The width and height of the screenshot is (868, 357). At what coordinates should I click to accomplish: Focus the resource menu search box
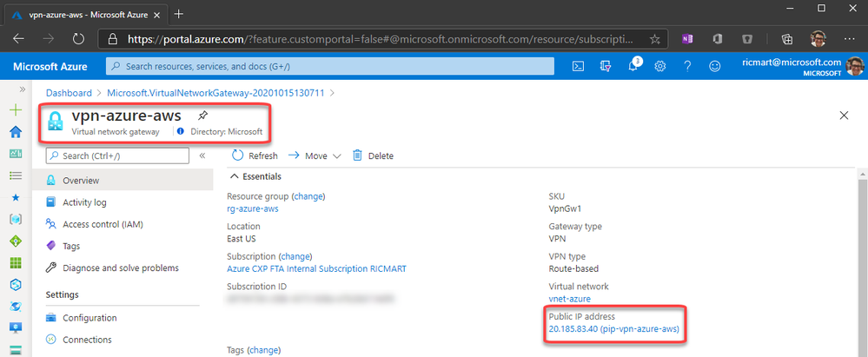118,156
